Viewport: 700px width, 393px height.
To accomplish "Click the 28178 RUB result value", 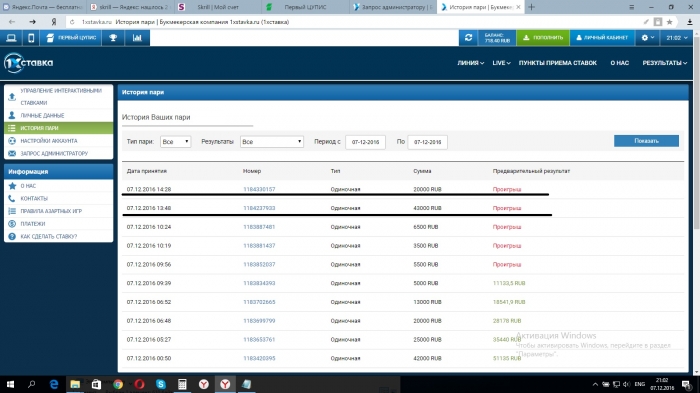I will click(507, 321).
